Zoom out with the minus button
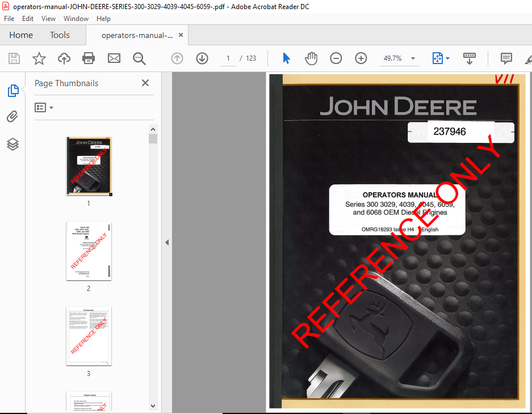 point(336,58)
